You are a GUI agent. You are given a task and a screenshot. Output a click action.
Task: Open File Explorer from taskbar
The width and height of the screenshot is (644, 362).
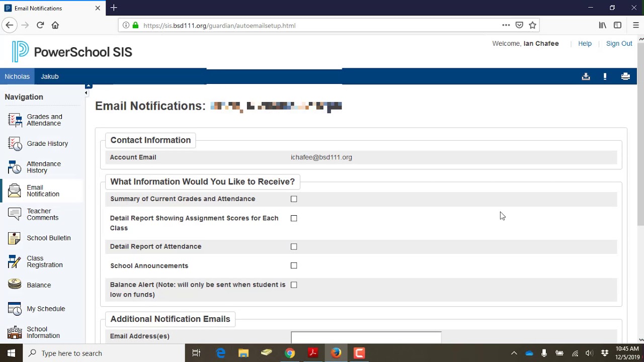[244, 353]
